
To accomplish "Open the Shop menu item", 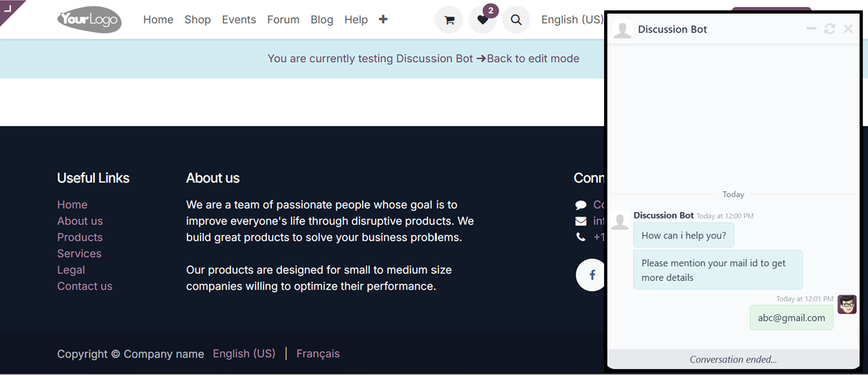I will tap(197, 19).
